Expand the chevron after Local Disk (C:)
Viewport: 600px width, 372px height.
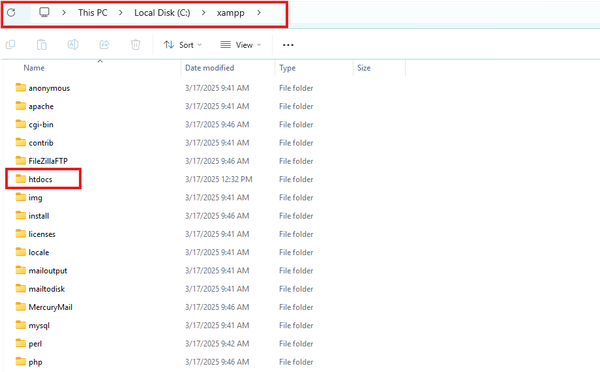[x=203, y=13]
